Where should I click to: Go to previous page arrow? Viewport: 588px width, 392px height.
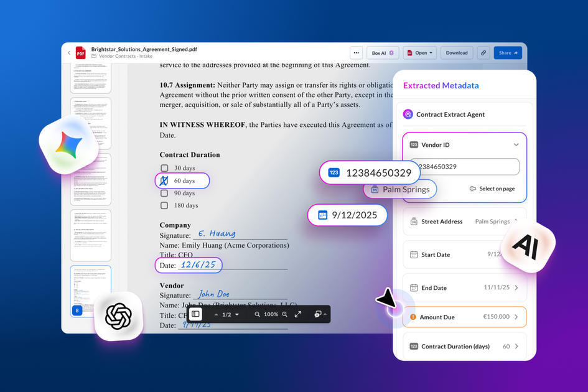pos(217,315)
